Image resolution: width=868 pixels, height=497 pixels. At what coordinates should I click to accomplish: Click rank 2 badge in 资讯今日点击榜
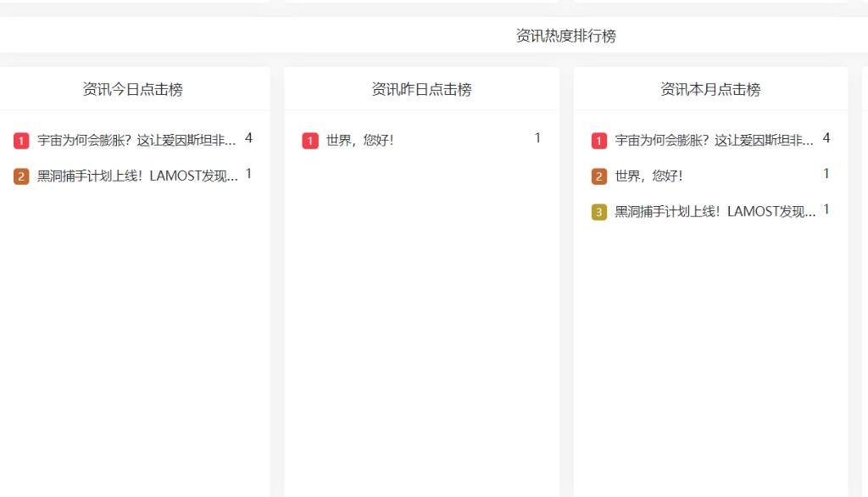(21, 176)
